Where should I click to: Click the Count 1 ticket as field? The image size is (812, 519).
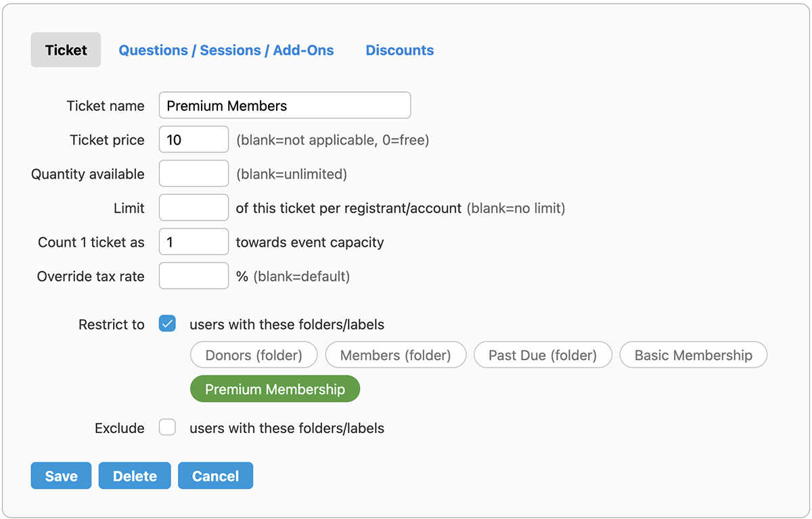click(x=194, y=242)
